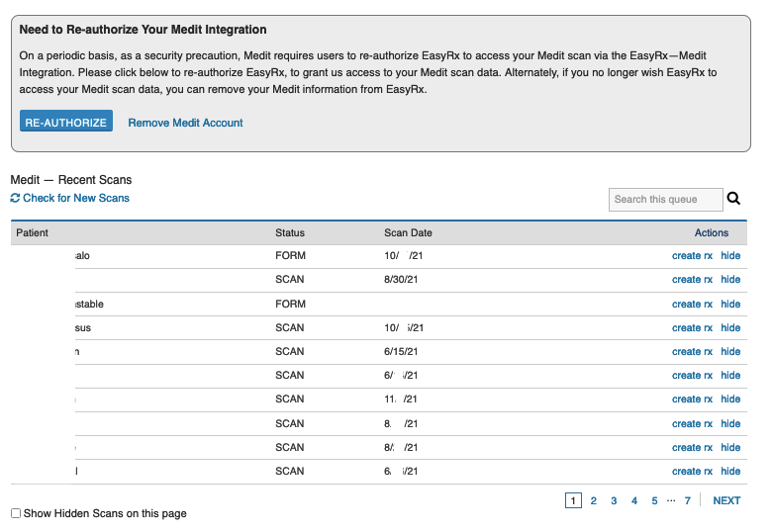Click FORM status in the 'stable' row
Image resolution: width=772 pixels, height=532 pixels.
point(290,305)
